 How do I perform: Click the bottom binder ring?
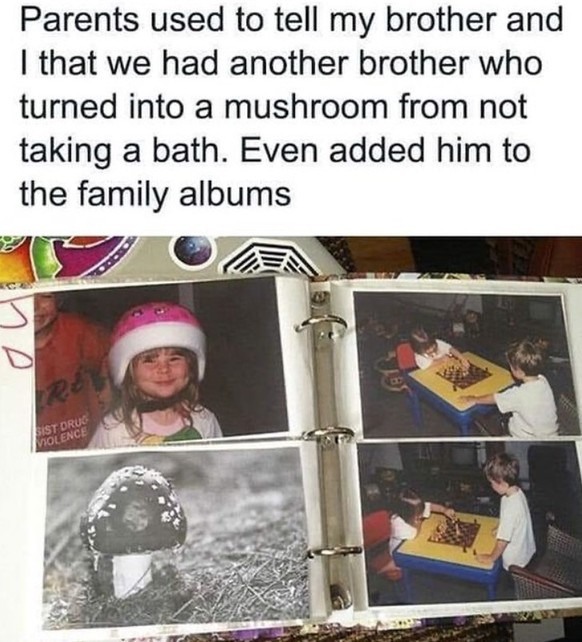pyautogui.click(x=335, y=551)
